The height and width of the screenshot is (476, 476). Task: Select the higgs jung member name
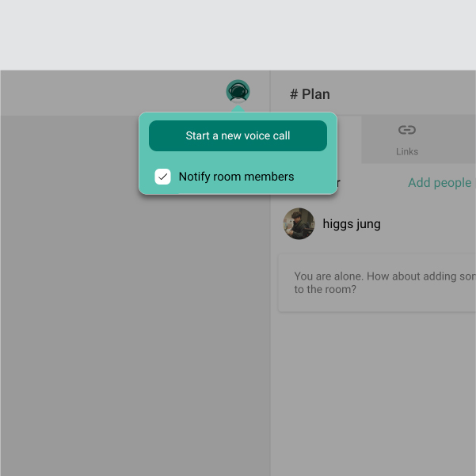[x=352, y=224]
